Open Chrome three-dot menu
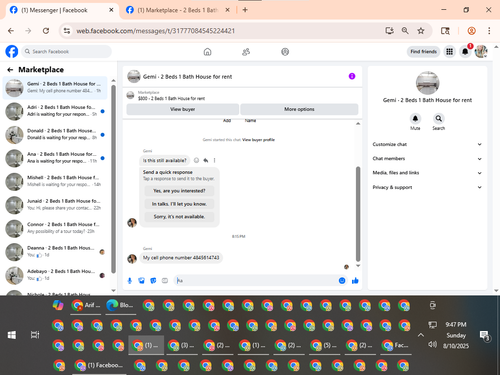500x375 pixels. click(x=489, y=31)
